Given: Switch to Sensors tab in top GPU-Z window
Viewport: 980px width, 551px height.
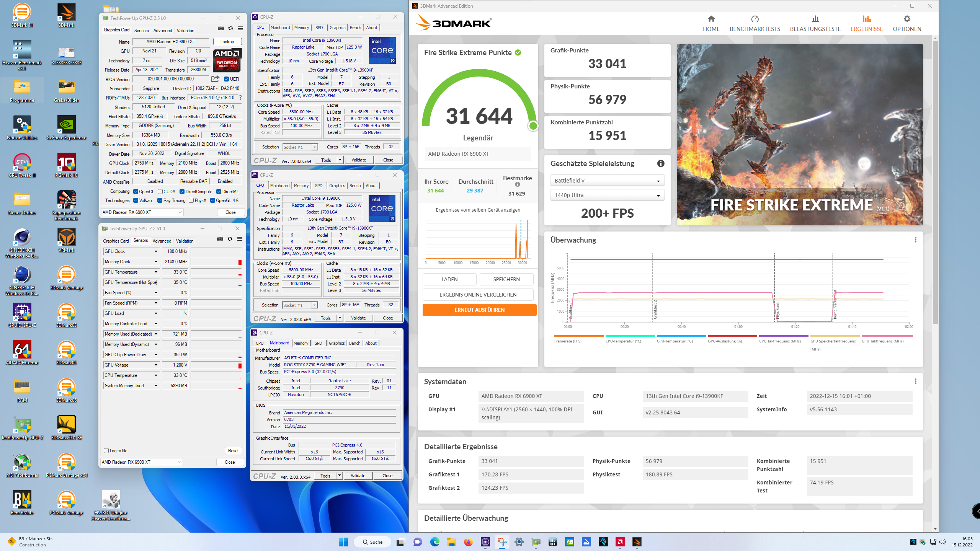Looking at the screenshot, I should (x=141, y=30).
